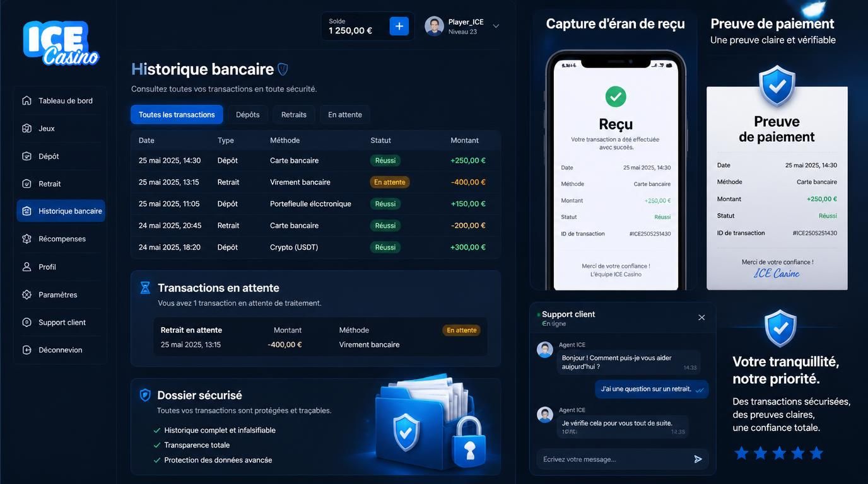Screen dimensions: 868x484
Task: Click the chat message about a retrait question
Action: tap(652, 389)
